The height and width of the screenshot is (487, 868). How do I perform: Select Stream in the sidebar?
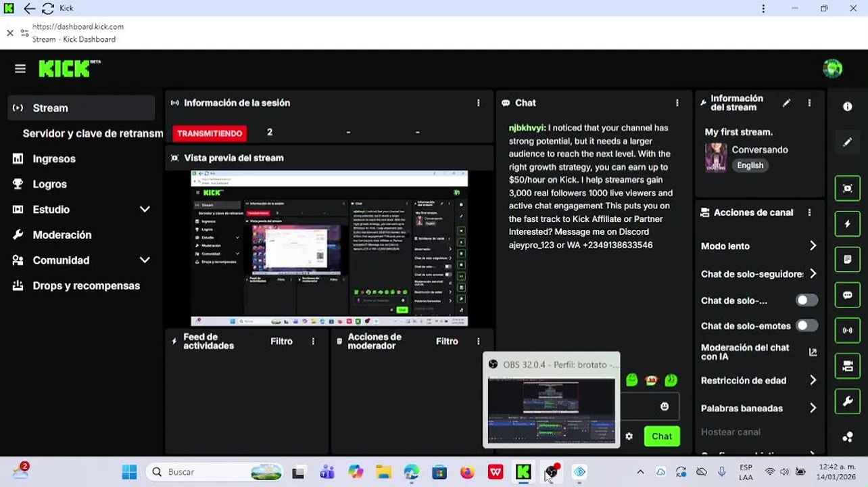[x=82, y=108]
